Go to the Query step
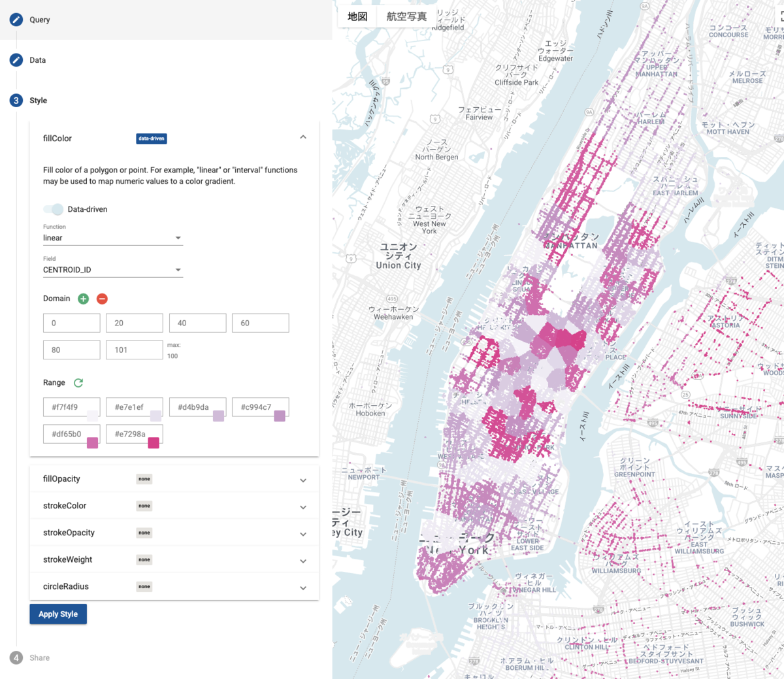This screenshot has width=784, height=679. [x=40, y=20]
